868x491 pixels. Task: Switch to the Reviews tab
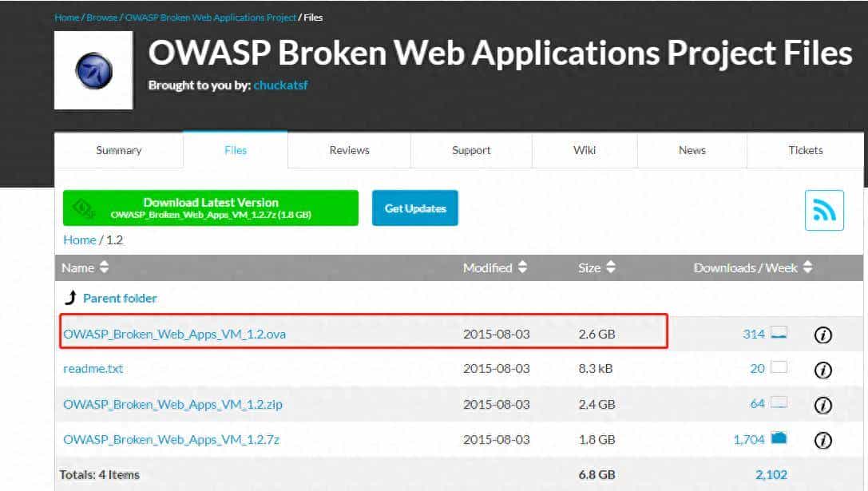[348, 150]
